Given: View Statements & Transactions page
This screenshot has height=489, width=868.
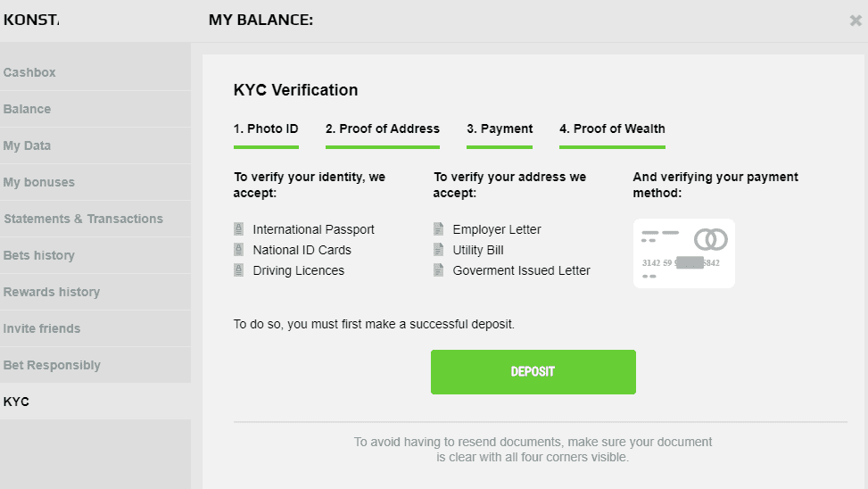Looking at the screenshot, I should point(83,219).
